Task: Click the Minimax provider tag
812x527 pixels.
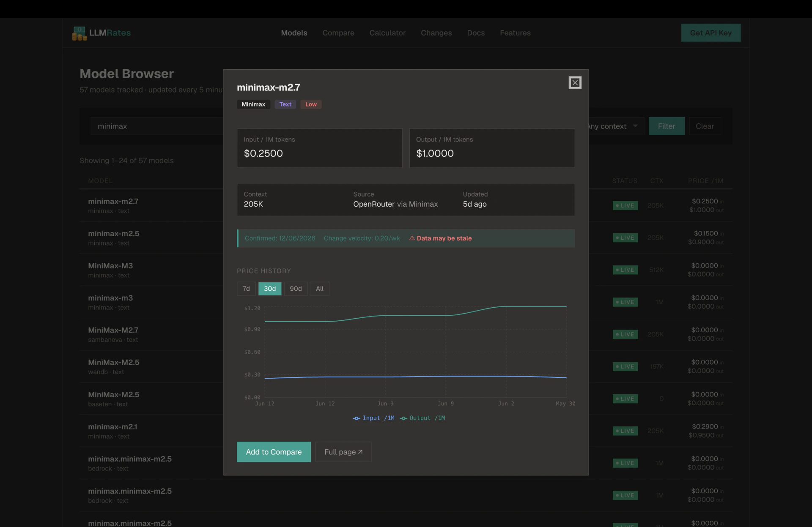Action: click(253, 104)
